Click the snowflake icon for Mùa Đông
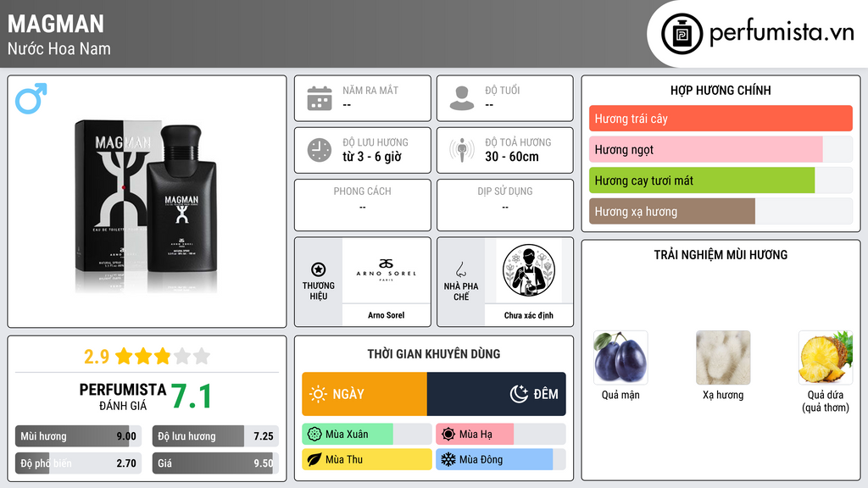Viewport: 868px width, 488px height. pos(448,460)
